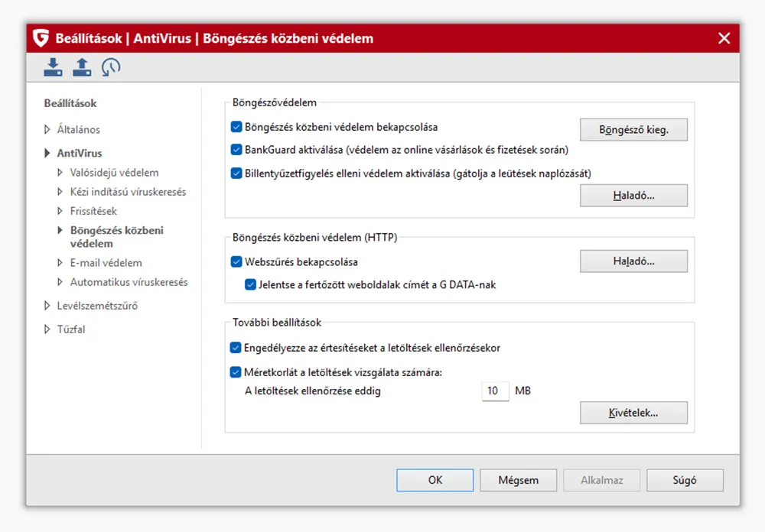Toggle Billentyűzetfigyelés elleni védelem checkbox
This screenshot has height=532, width=765.
236,173
